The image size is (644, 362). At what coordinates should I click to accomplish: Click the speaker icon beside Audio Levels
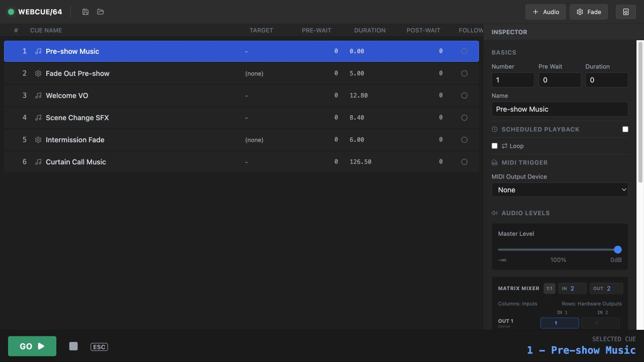pos(495,213)
